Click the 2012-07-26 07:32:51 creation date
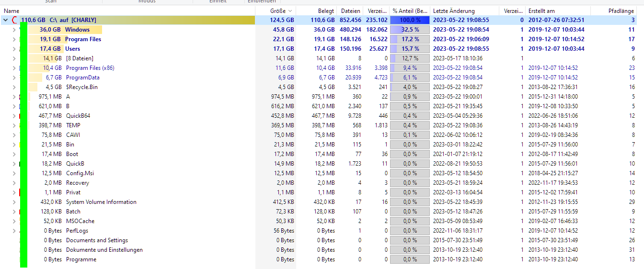The height and width of the screenshot is (269, 644). coord(556,20)
